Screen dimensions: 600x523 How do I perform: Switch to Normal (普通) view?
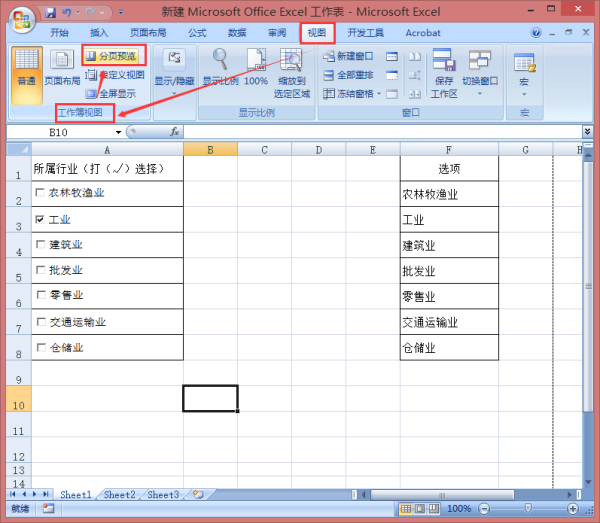tap(26, 75)
